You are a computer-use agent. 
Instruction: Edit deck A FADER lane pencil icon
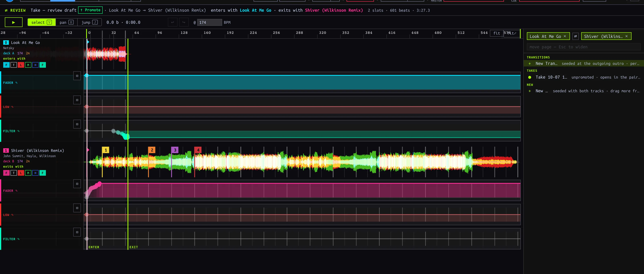click(x=17, y=83)
